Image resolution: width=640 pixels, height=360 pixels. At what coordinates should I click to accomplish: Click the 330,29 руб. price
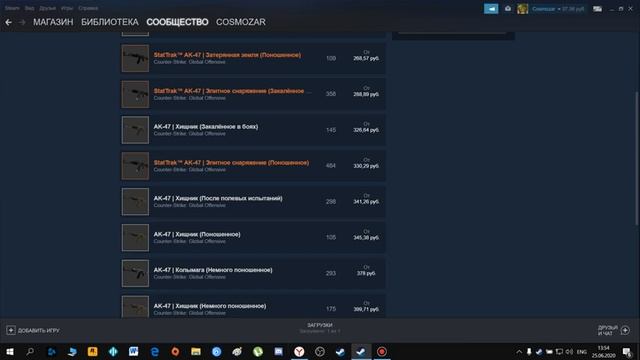tap(366, 166)
